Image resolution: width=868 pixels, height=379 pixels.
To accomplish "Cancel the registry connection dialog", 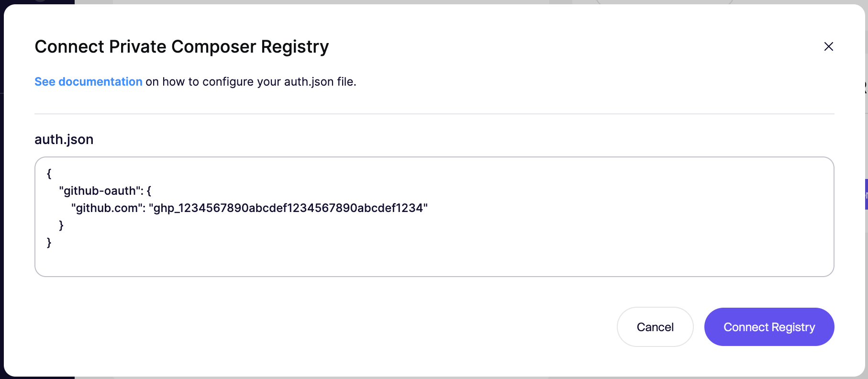I will click(x=655, y=327).
